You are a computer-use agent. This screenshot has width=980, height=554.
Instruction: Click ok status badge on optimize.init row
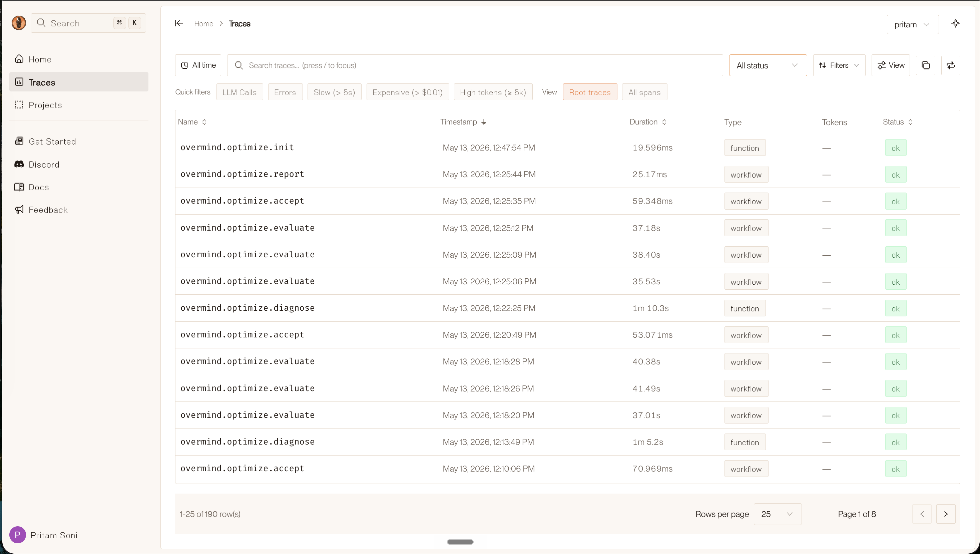pos(896,148)
